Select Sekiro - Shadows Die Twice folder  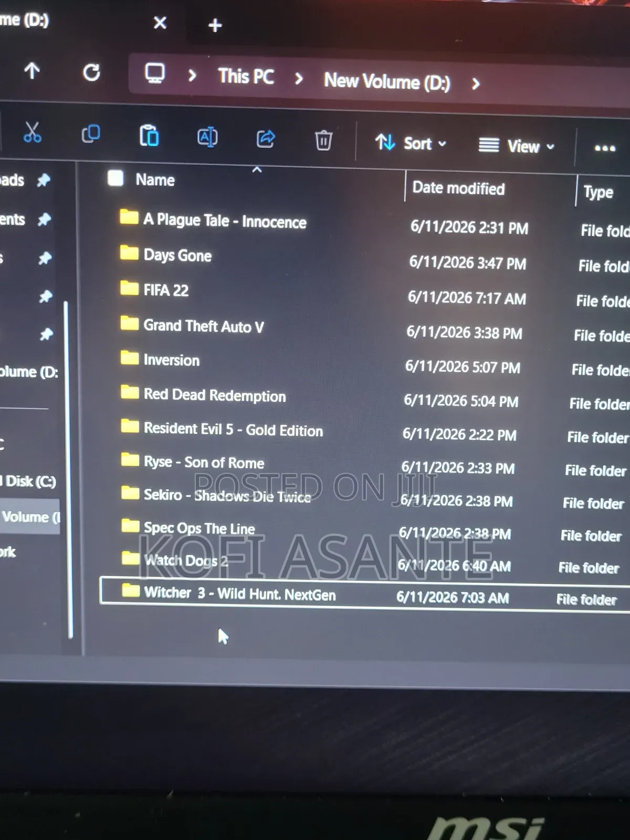227,495
